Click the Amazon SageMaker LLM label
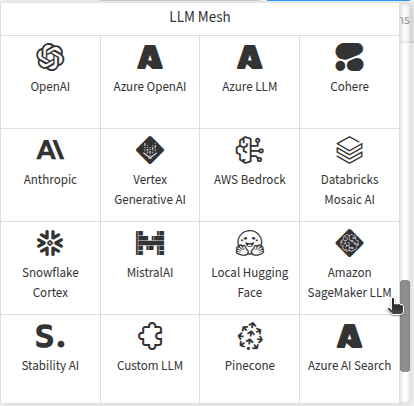Screen dimensions: 414x406 [349, 283]
